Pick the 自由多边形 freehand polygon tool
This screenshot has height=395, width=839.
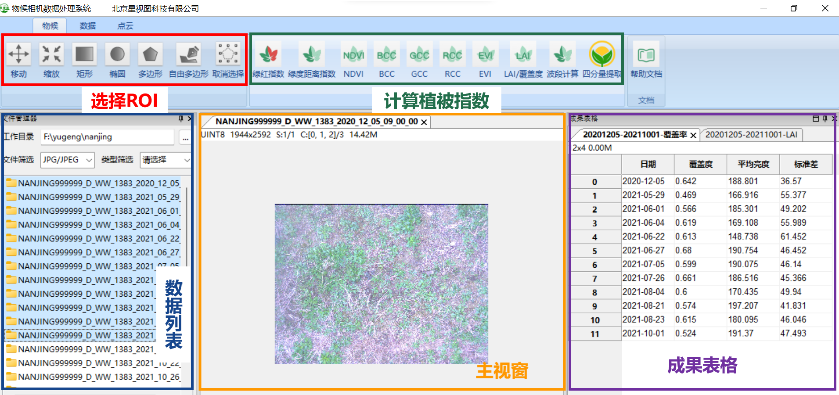189,60
